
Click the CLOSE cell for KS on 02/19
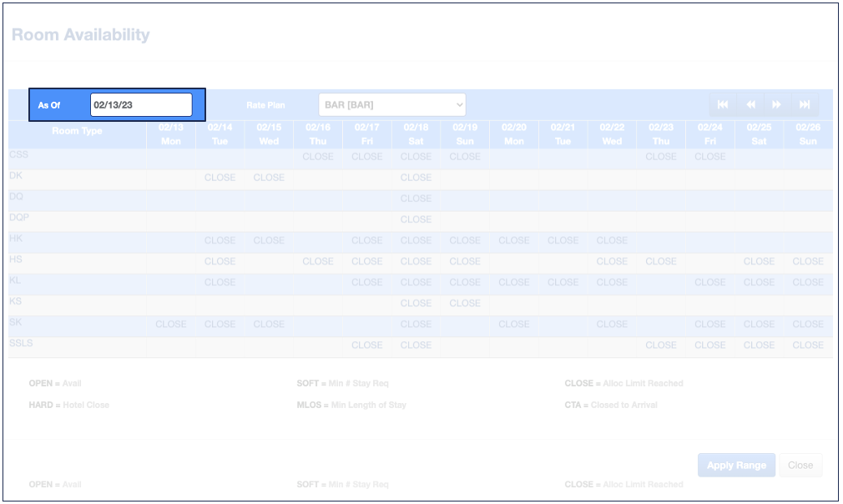[465, 303]
